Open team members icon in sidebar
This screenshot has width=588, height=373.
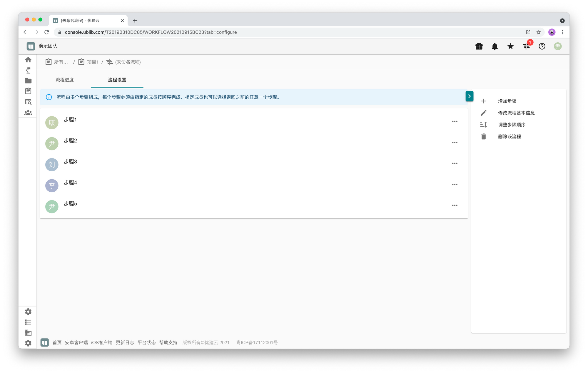(x=28, y=113)
